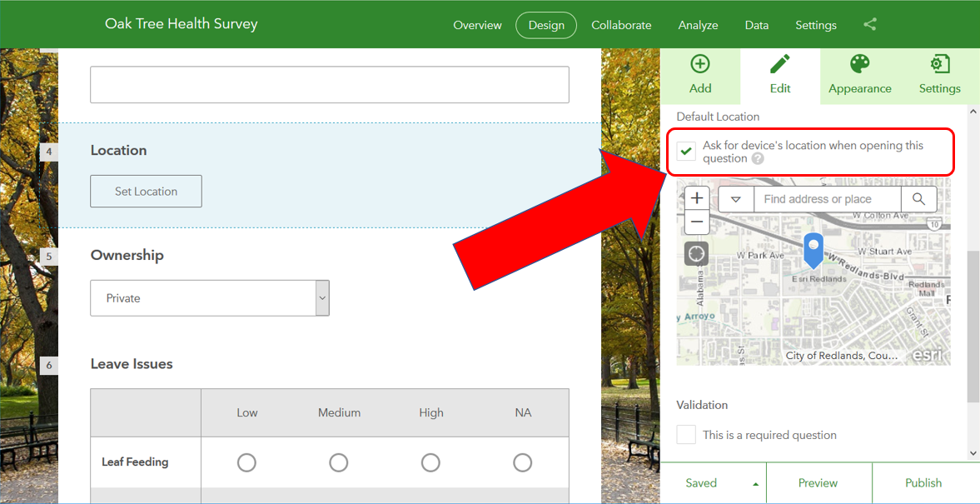The height and width of the screenshot is (504, 980).
Task: Select Low for Leaf Feeding
Action: (x=246, y=462)
